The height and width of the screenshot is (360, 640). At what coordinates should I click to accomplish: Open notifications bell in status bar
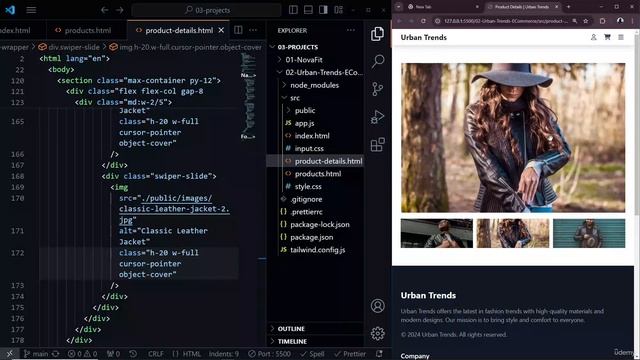pos(379,353)
